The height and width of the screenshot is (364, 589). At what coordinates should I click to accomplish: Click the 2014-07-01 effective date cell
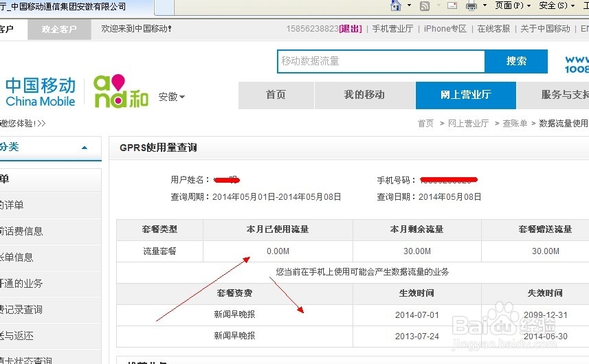pyautogui.click(x=417, y=315)
